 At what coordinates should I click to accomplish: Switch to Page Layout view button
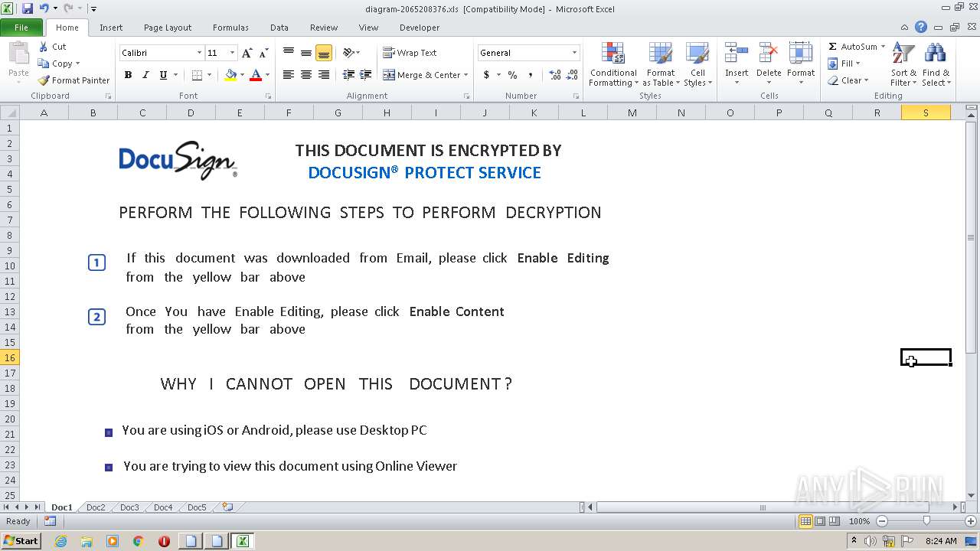pos(820,521)
